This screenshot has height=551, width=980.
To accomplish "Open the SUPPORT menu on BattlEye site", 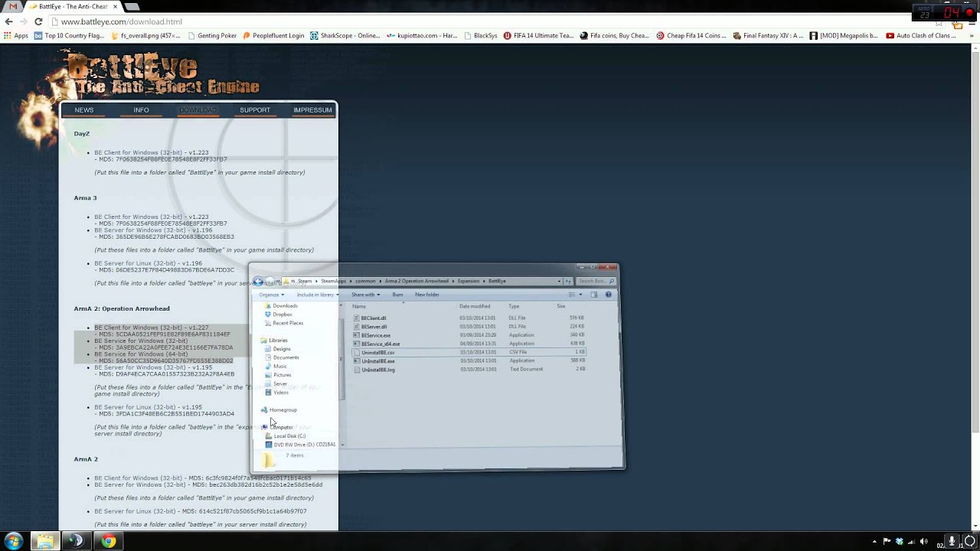I will coord(255,110).
